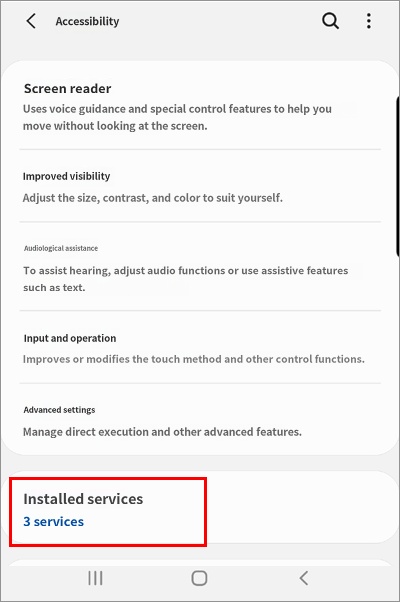Tap the touch method description text
The width and height of the screenshot is (400, 602).
coord(193,359)
